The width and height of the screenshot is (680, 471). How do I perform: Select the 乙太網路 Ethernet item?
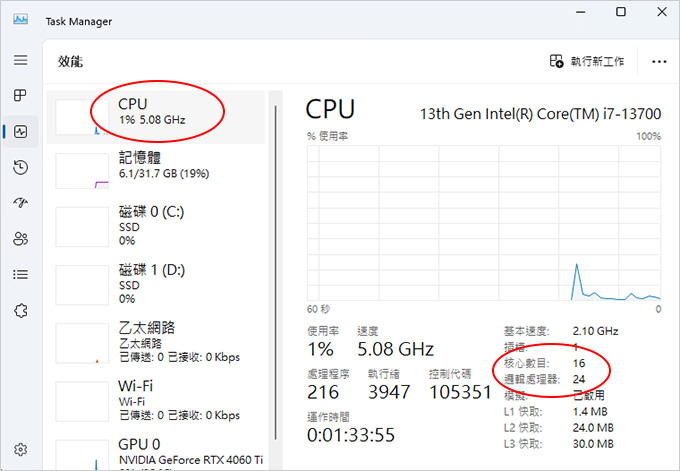point(156,343)
